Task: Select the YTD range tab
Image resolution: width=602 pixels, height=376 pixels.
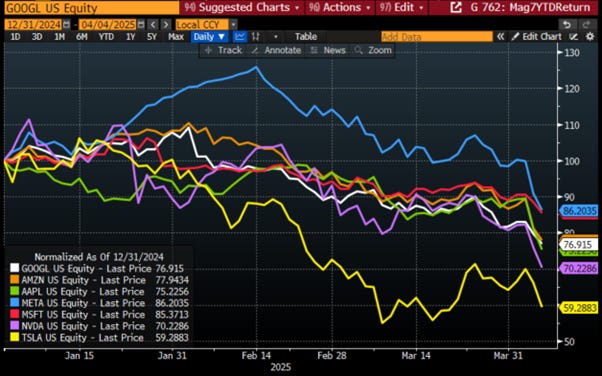Action: pos(106,37)
